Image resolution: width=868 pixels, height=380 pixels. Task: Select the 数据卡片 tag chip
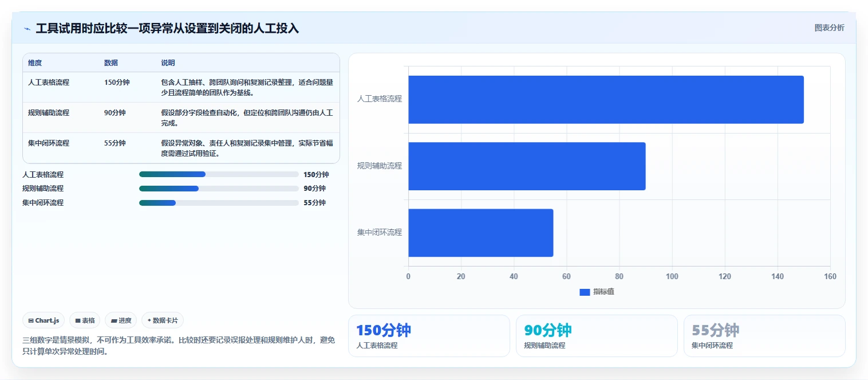(x=163, y=320)
